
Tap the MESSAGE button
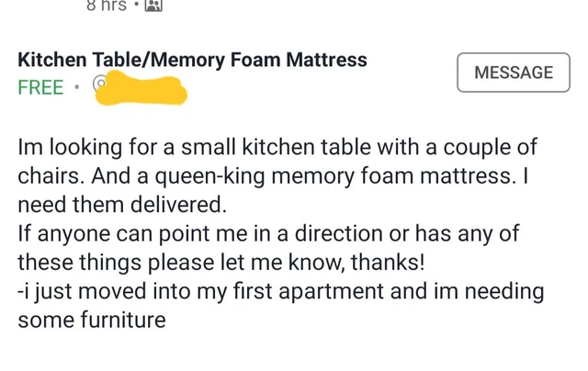pyautogui.click(x=514, y=73)
